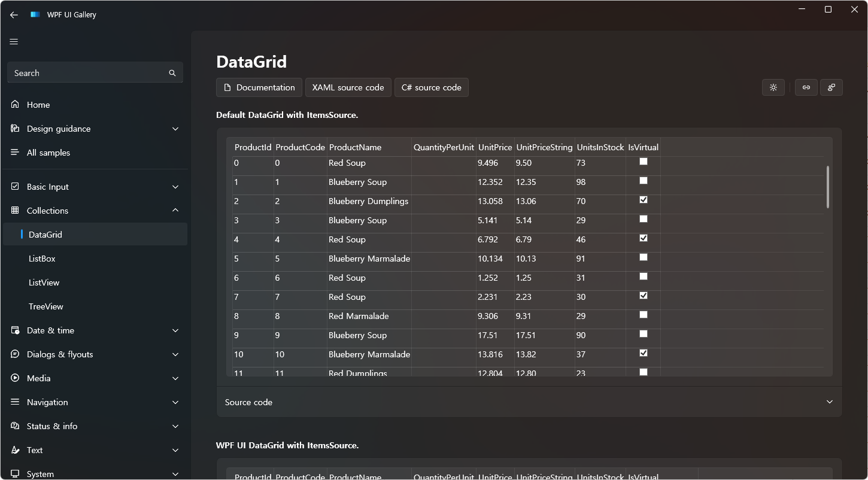This screenshot has height=480, width=868.
Task: Uncheck IsVirtual for Blueberry Marmalade row 10
Action: [644, 353]
